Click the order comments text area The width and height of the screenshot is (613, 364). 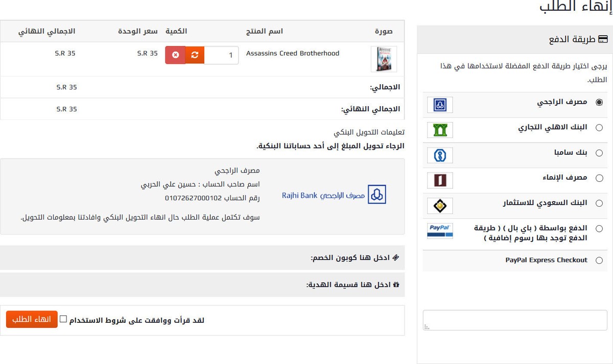(x=515, y=320)
